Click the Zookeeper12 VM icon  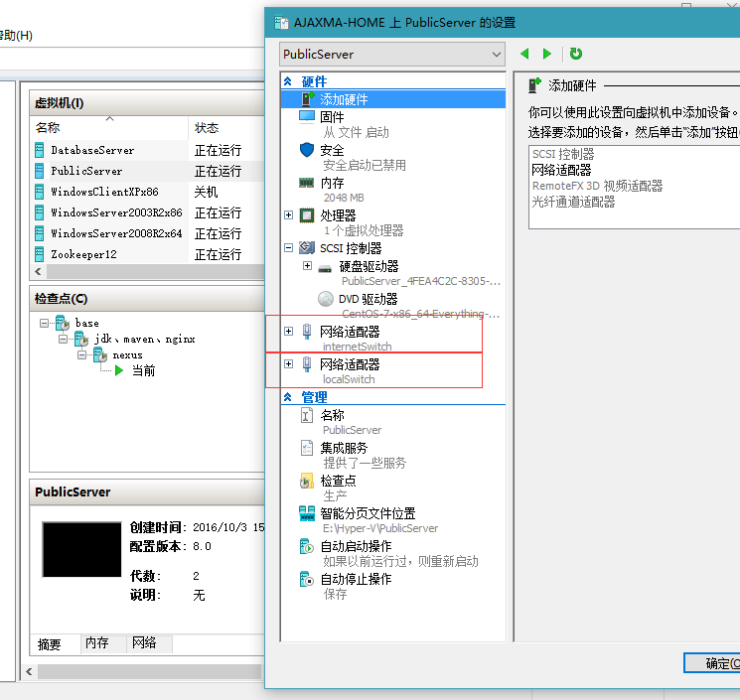click(40, 254)
